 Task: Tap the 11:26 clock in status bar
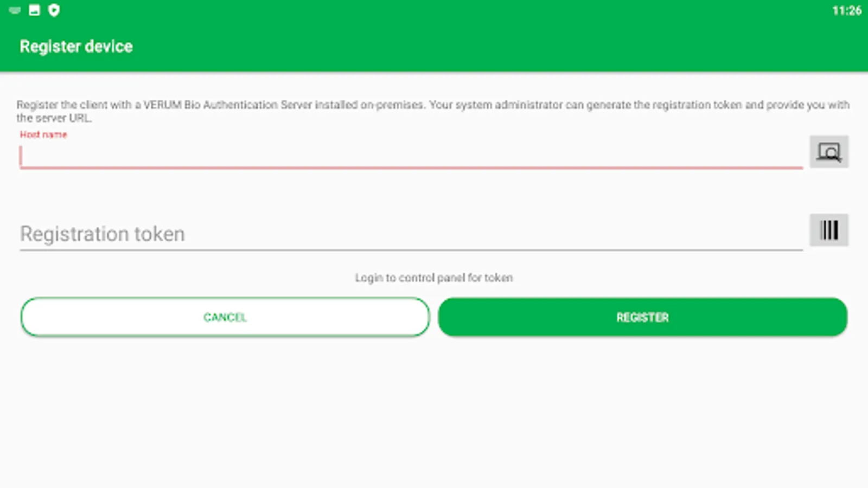click(847, 11)
